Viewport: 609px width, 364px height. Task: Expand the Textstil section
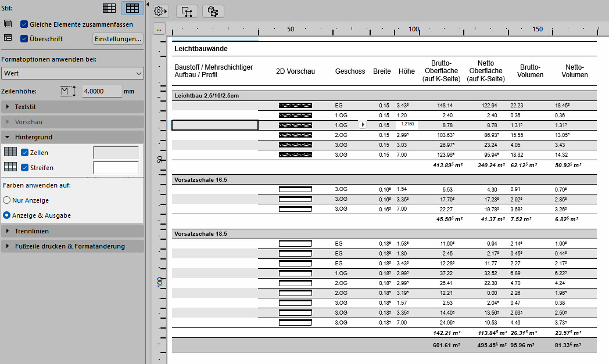click(72, 107)
